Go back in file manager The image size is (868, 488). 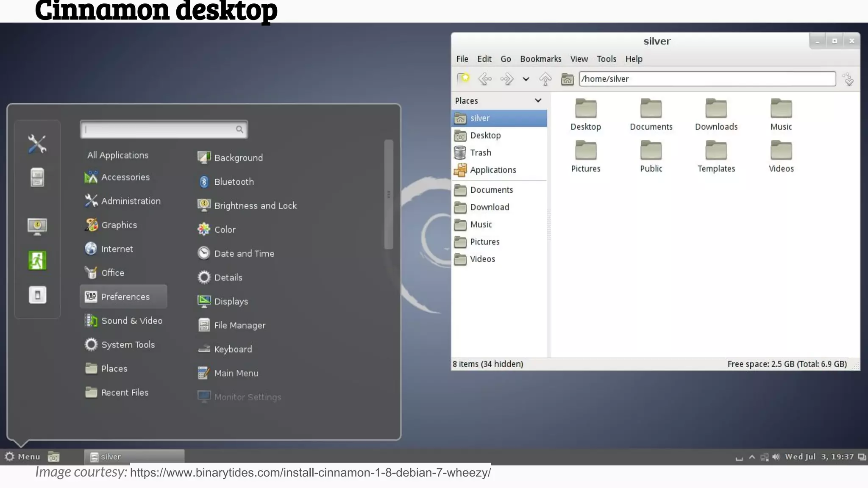[485, 79]
